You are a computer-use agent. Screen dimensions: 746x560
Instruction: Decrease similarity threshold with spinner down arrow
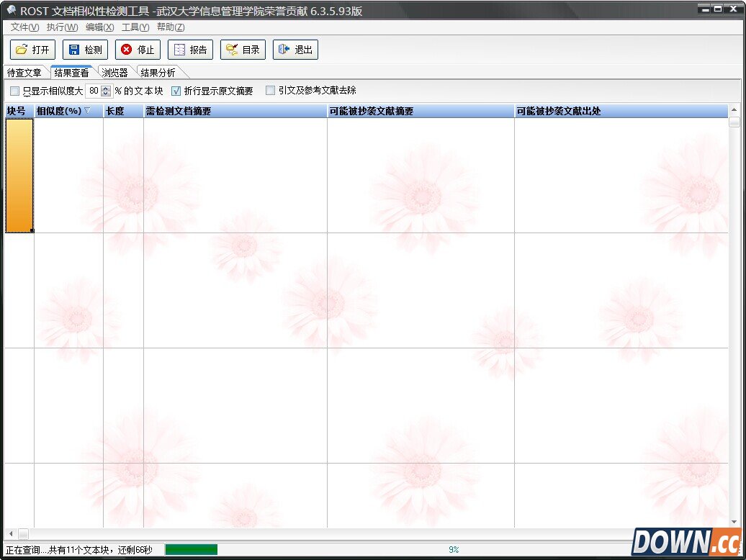pyautogui.click(x=107, y=94)
